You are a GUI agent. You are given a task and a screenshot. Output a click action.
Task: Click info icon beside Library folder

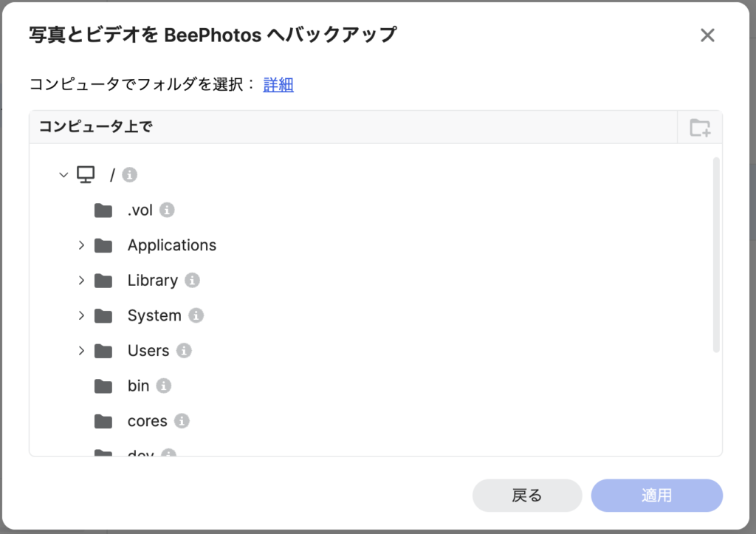pyautogui.click(x=192, y=280)
